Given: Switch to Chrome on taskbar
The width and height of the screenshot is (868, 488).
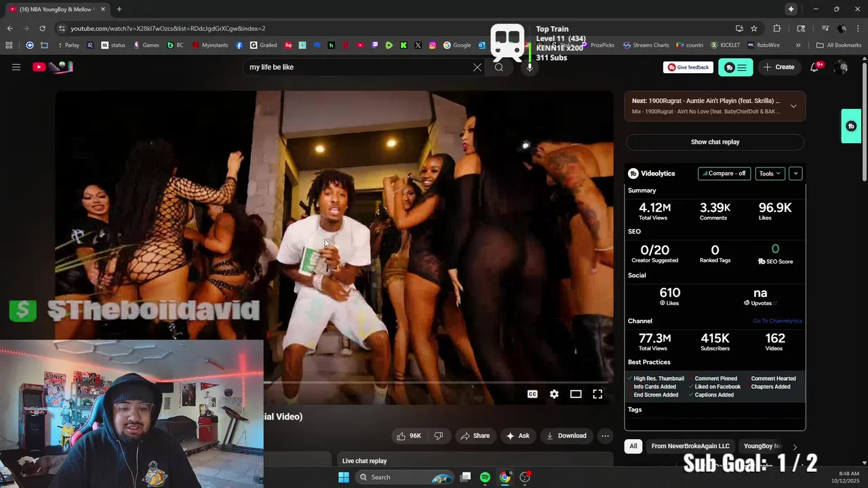Looking at the screenshot, I should click(505, 477).
